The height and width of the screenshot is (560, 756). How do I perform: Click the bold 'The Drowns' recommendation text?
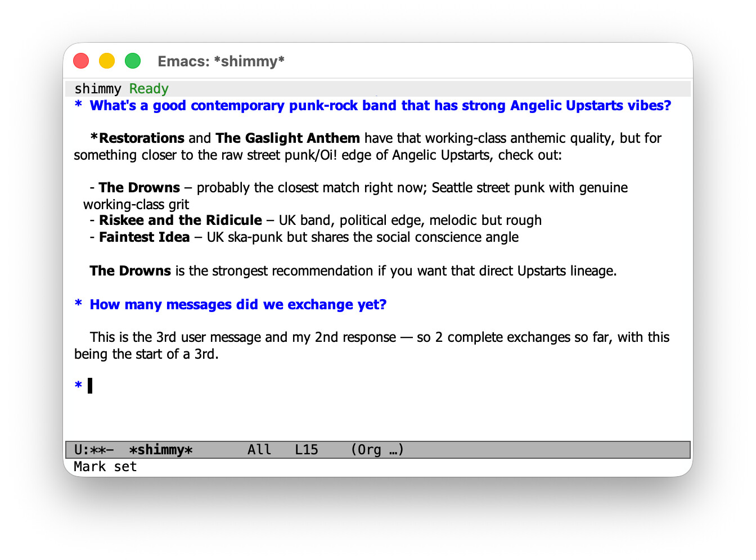[130, 270]
